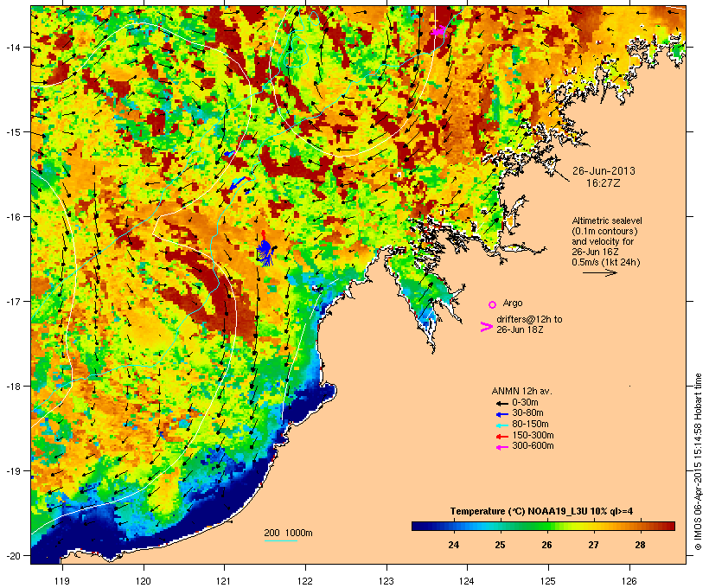The width and height of the screenshot is (709, 588).
Task: Click the latitude label -20
Action: (x=12, y=555)
